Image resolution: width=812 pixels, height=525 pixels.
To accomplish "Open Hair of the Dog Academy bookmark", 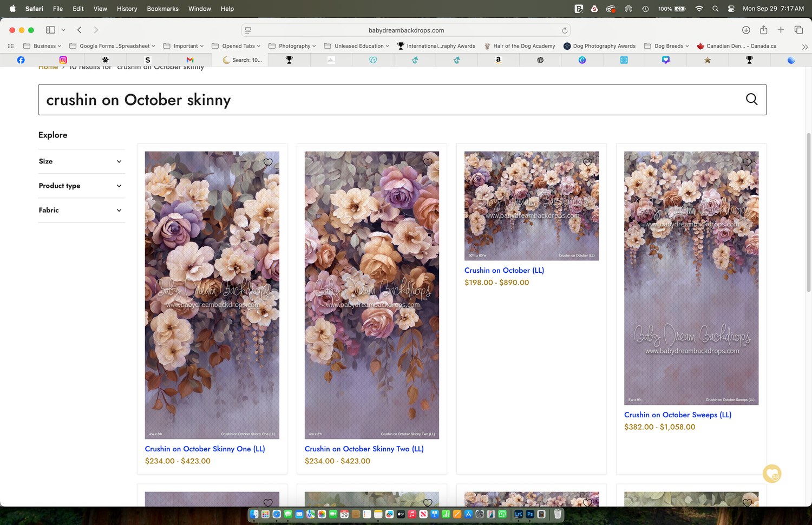I will [520, 46].
